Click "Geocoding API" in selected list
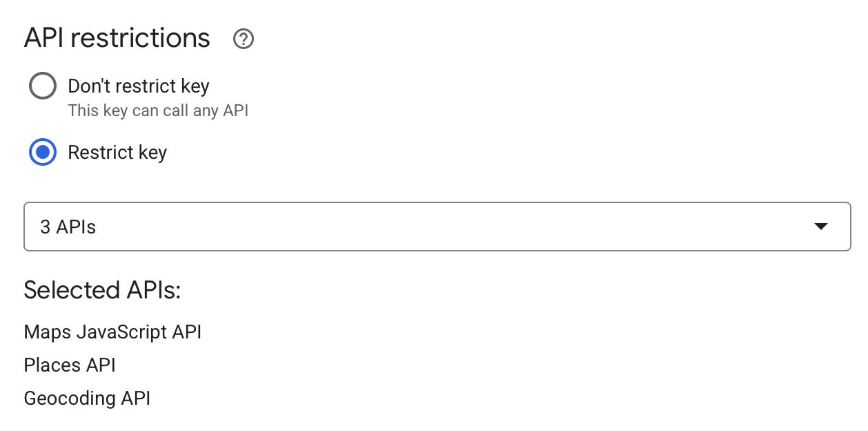This screenshot has width=868, height=431. click(87, 399)
